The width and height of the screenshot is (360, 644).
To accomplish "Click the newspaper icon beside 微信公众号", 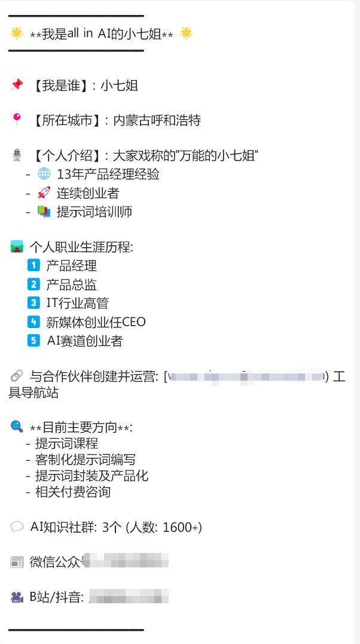I will 17,562.
